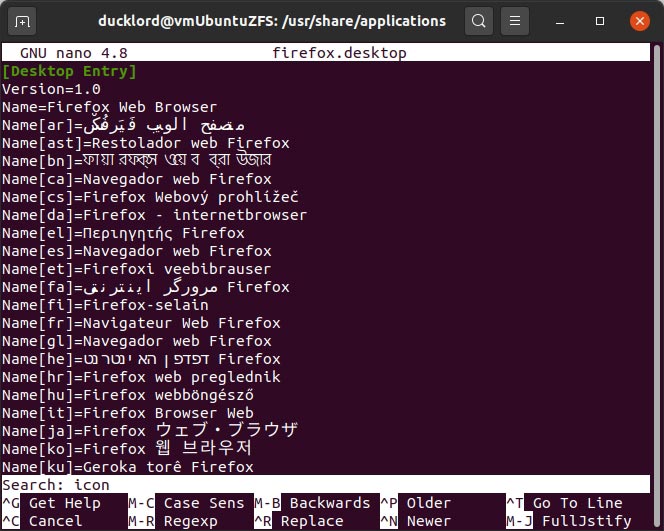Click the M-B Backwards option
The height and width of the screenshot is (531, 664).
pyautogui.click(x=313, y=503)
